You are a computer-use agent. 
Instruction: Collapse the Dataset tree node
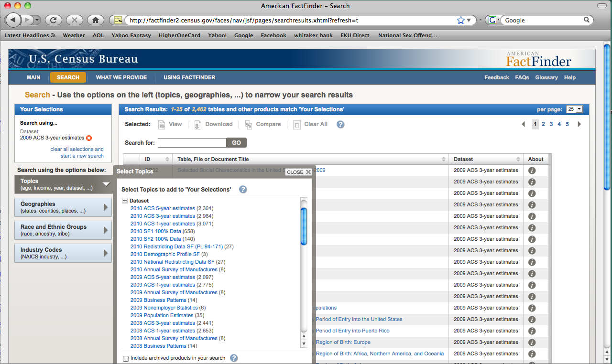[125, 201]
